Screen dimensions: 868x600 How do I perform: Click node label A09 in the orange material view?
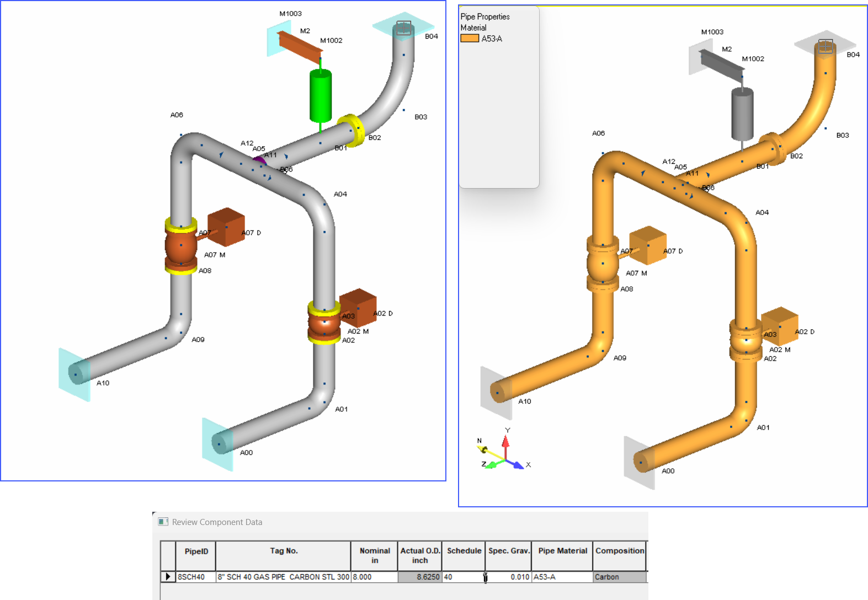[620, 358]
